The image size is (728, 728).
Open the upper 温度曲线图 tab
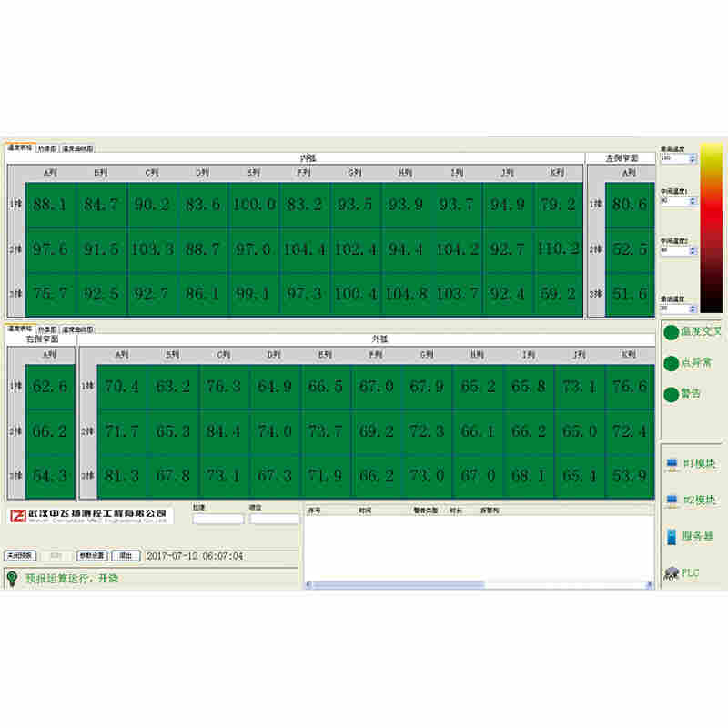click(77, 147)
